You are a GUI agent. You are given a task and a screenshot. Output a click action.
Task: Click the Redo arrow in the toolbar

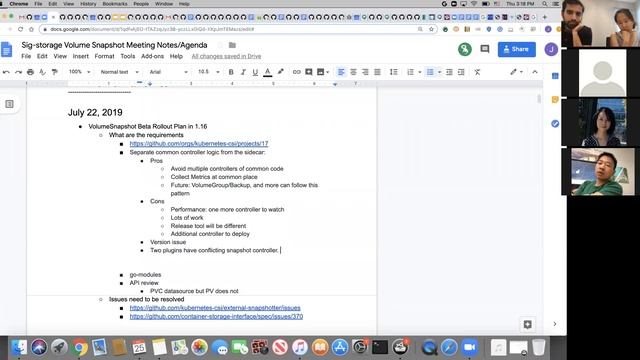click(18, 72)
